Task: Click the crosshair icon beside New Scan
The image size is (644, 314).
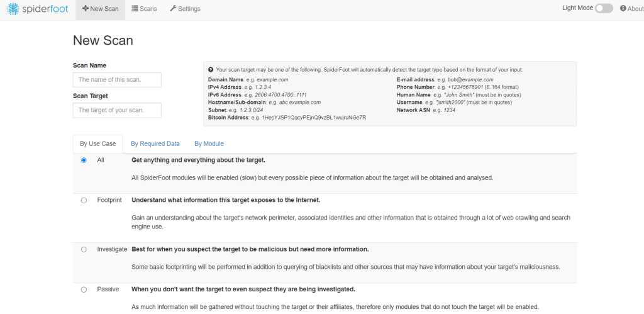Action: coord(86,9)
